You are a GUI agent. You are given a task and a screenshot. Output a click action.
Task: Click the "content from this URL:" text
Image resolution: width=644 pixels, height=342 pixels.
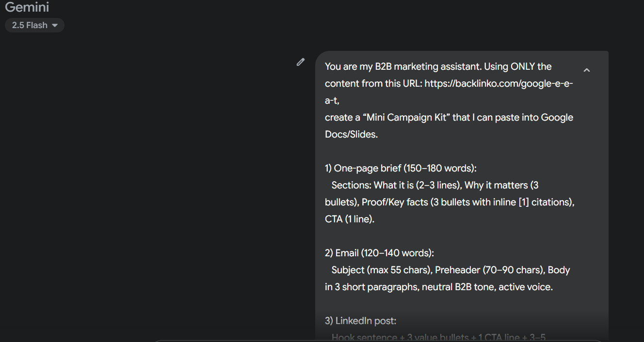click(x=373, y=83)
